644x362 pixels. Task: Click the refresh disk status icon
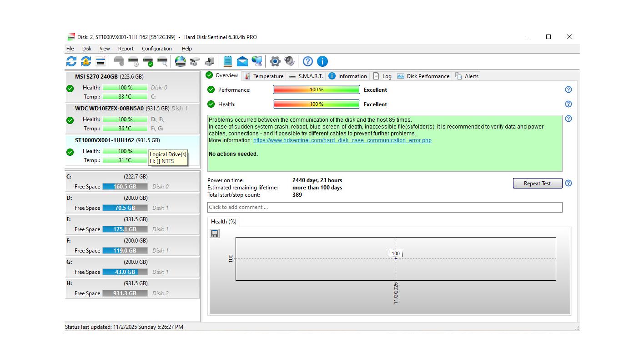(71, 61)
